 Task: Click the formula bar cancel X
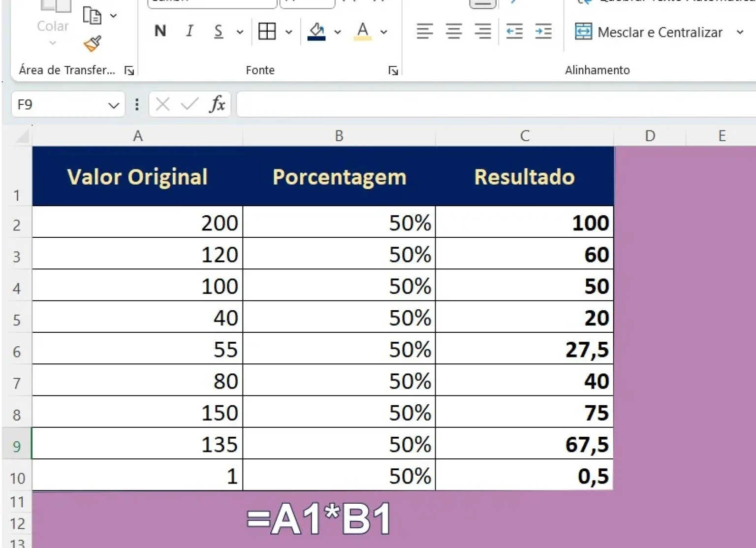point(162,104)
